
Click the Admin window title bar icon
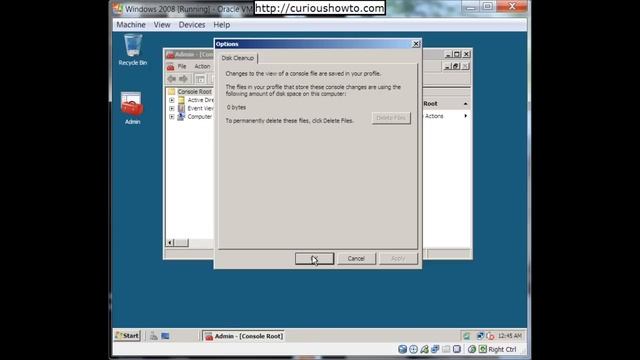click(170, 54)
